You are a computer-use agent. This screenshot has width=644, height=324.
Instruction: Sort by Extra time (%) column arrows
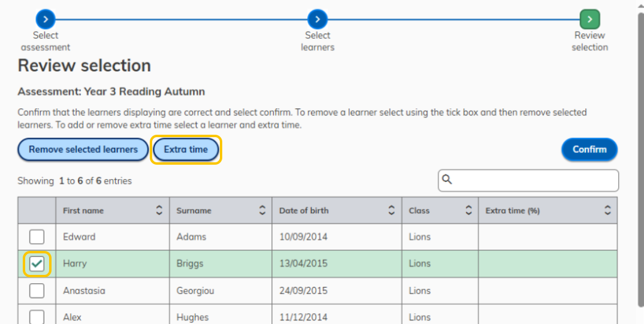(x=607, y=211)
